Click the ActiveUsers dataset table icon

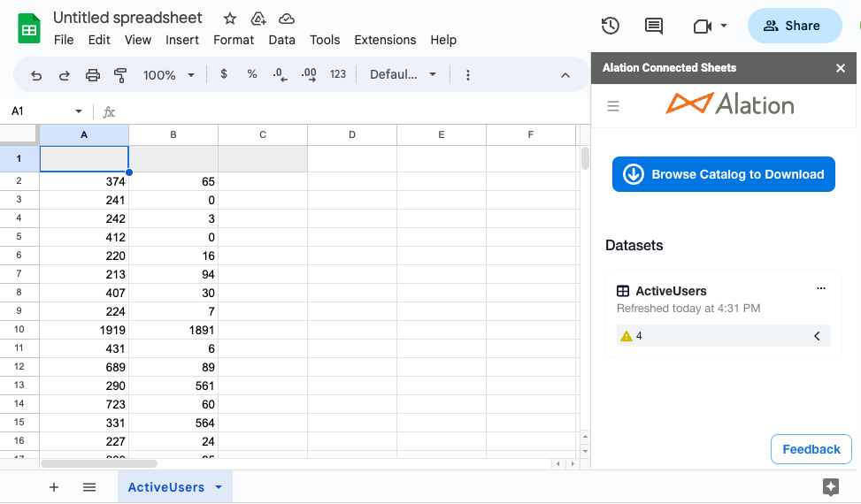coord(623,291)
